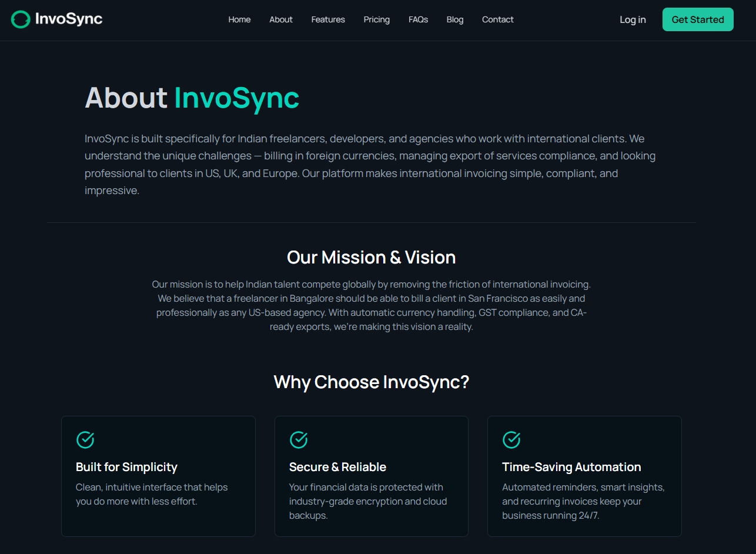Click the Secure & Reliable card
Screen dimensions: 756x554
click(x=371, y=476)
